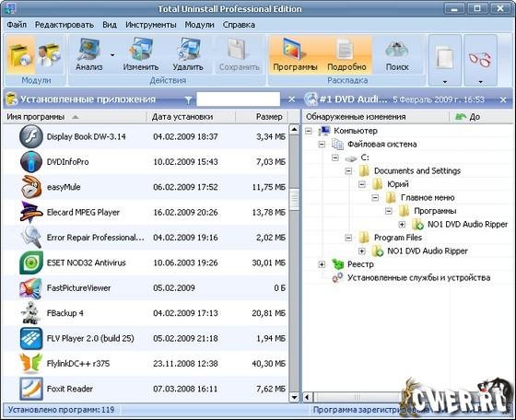Select the FBackup 4 icon

click(31, 313)
